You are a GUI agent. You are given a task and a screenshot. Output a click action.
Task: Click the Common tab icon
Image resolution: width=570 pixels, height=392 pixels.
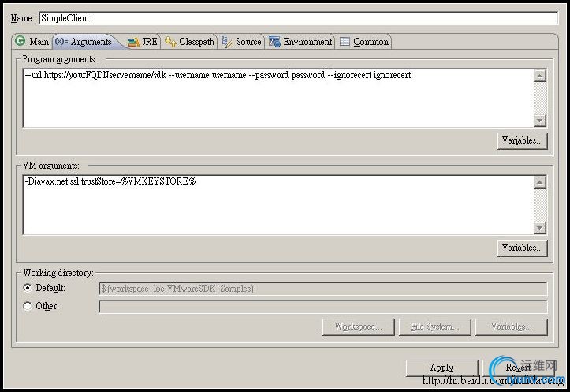point(345,42)
